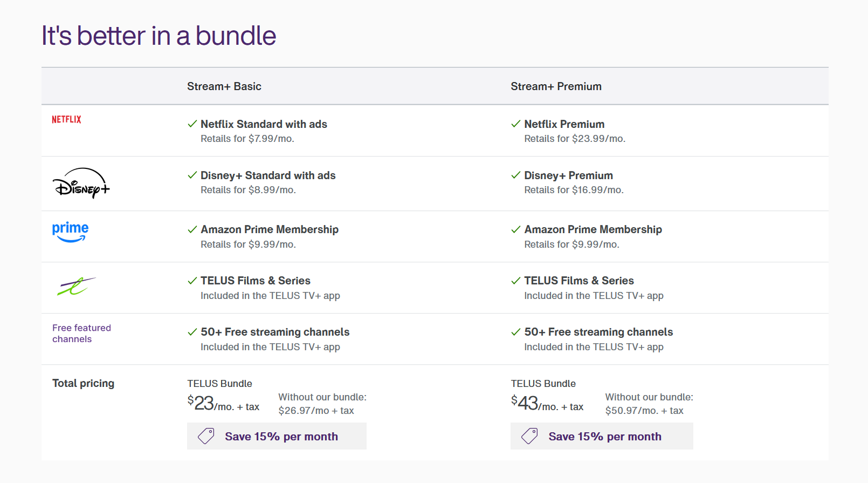Click 50+ Free streaming channels in Basic column
The image size is (868, 483).
pyautogui.click(x=275, y=332)
